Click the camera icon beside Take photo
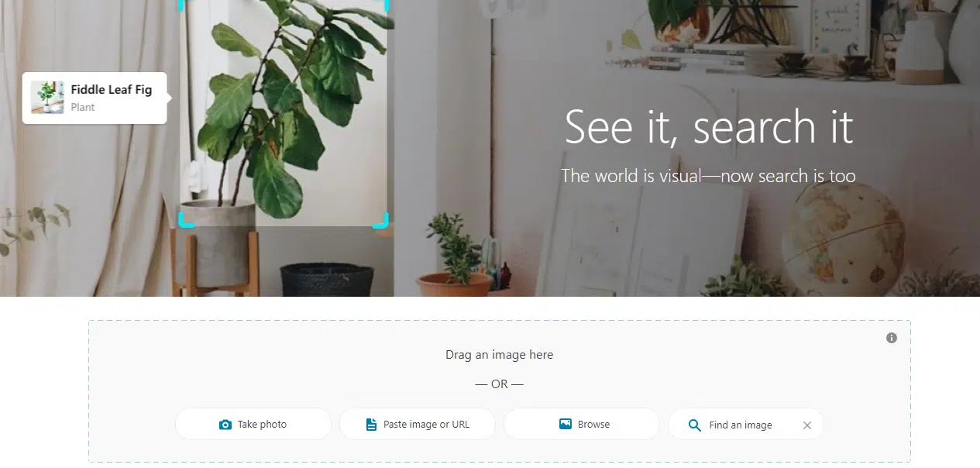Screen dimensions: 980x468 point(225,425)
